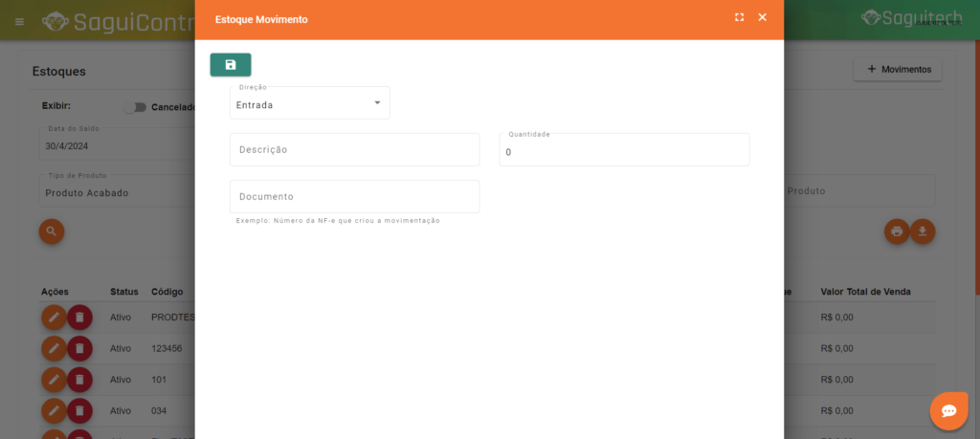Click the Movimentos button
980x439 pixels.
pos(898,70)
